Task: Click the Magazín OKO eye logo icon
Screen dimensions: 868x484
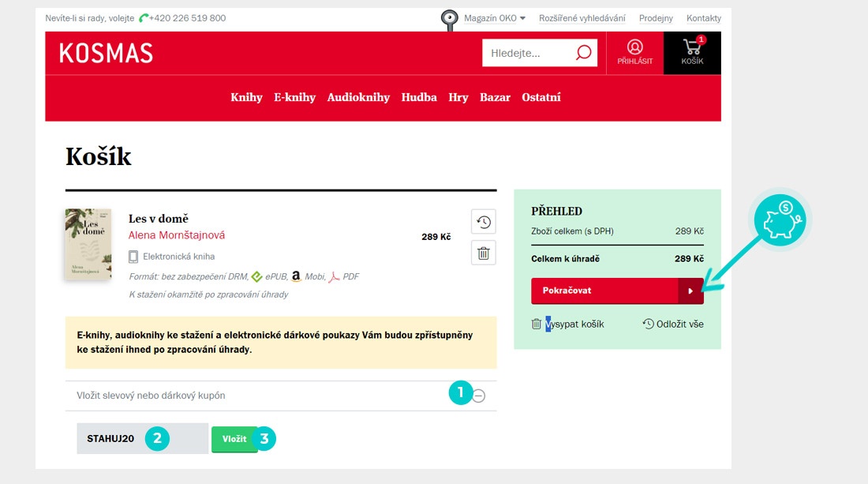Action: (x=449, y=20)
